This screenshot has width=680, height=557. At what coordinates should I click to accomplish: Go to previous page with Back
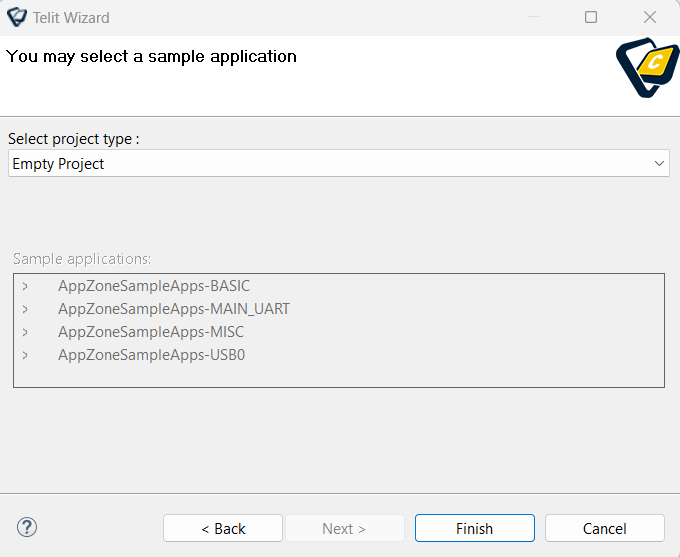pos(223,528)
